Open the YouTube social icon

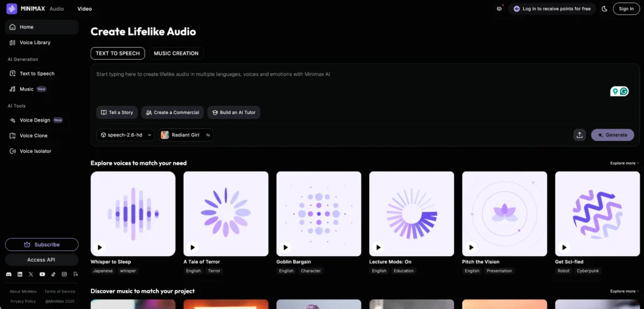coord(42,274)
